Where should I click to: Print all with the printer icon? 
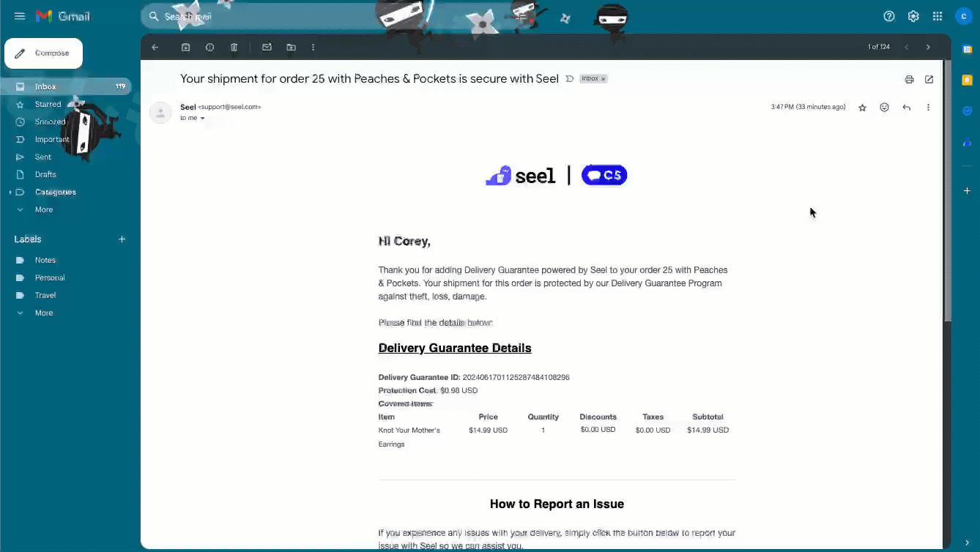tap(909, 79)
